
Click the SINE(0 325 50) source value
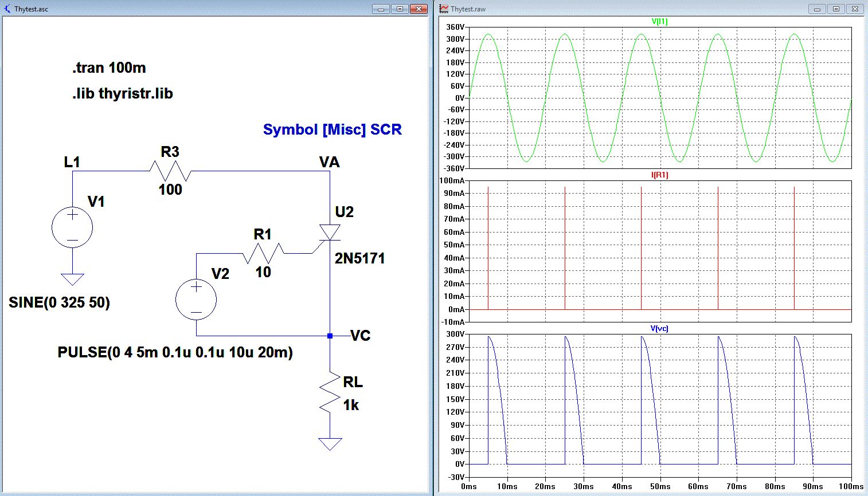(x=60, y=302)
